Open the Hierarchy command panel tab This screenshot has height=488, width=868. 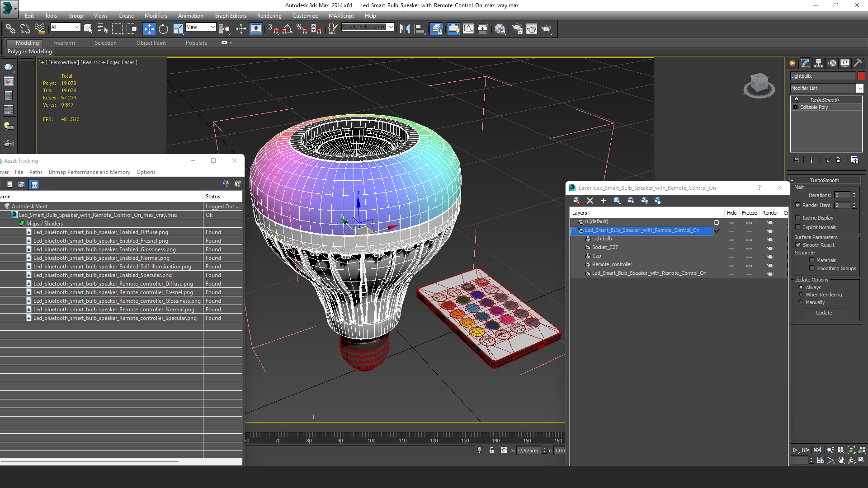[x=818, y=63]
